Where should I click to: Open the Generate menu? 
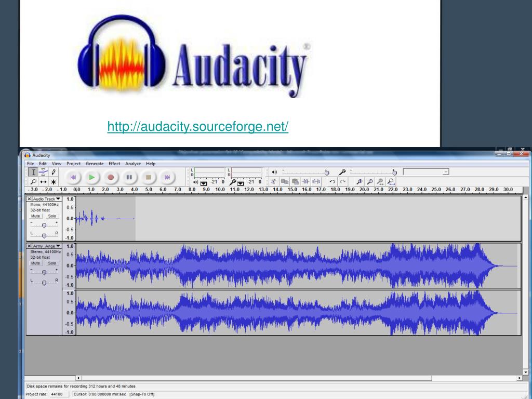coord(95,164)
